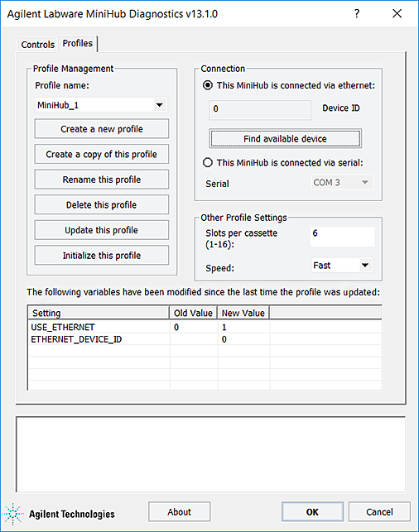The image size is (419, 532).
Task: Click the Agilent Technologies spark logo
Action: [x=13, y=515]
